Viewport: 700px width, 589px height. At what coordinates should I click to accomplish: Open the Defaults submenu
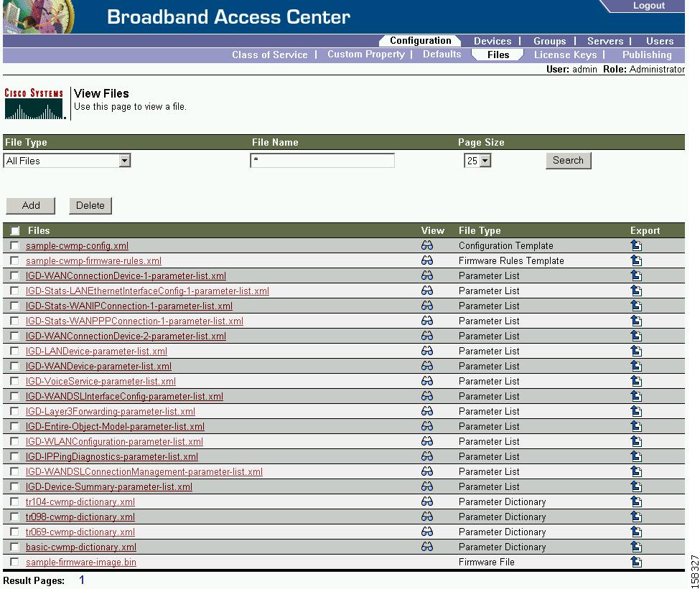tap(442, 55)
